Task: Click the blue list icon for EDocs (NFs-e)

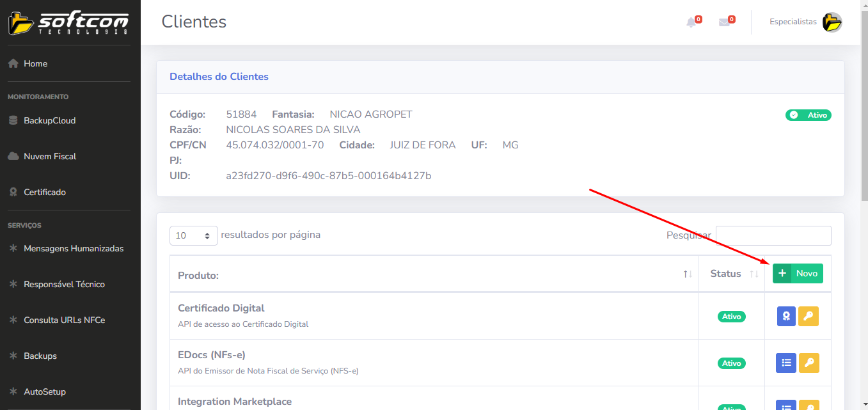Action: [786, 363]
